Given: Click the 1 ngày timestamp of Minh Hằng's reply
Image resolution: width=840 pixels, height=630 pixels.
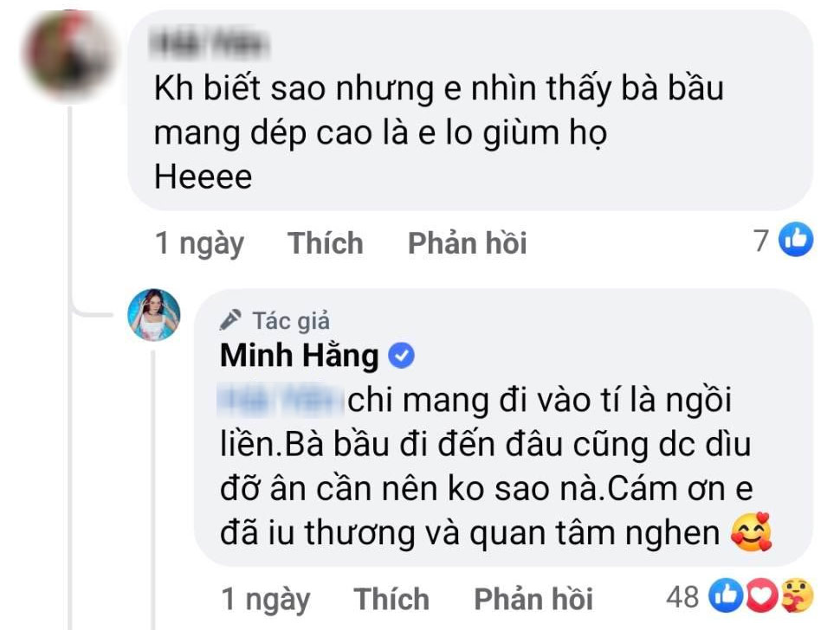Looking at the screenshot, I should click(x=265, y=598).
